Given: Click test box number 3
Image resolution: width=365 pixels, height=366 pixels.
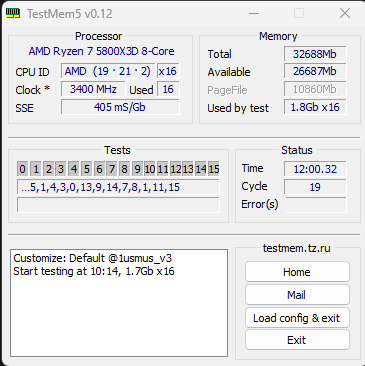Looking at the screenshot, I should (61, 169).
